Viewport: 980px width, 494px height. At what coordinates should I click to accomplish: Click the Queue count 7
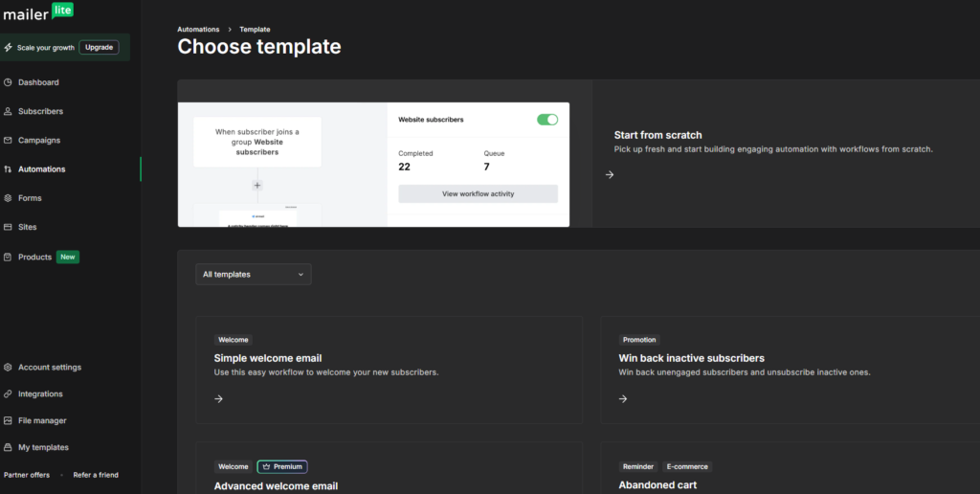pyautogui.click(x=486, y=167)
